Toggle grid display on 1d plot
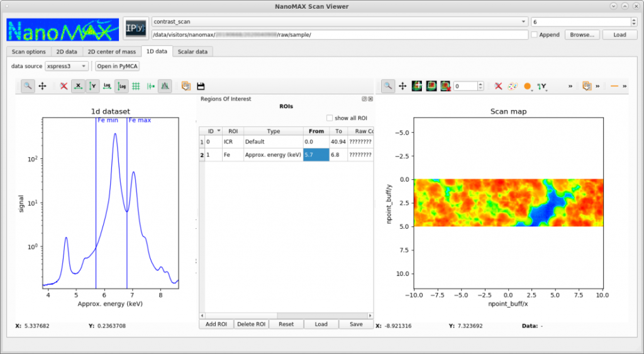644x354 pixels. coord(136,86)
